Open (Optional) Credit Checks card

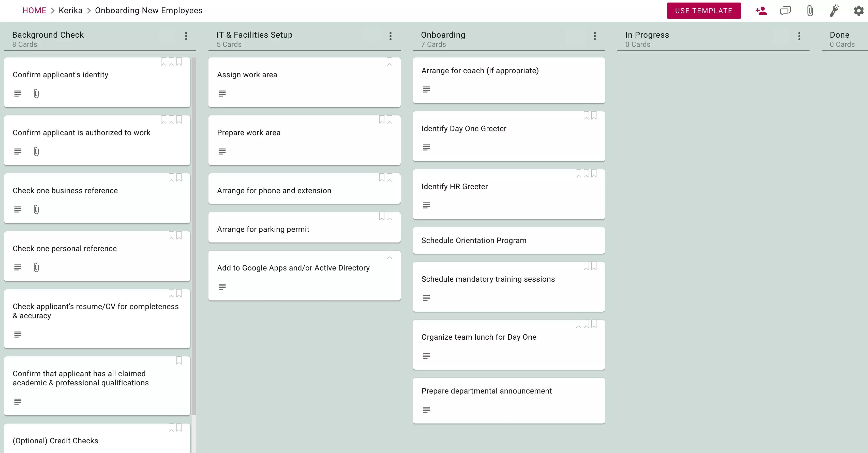pyautogui.click(x=97, y=438)
